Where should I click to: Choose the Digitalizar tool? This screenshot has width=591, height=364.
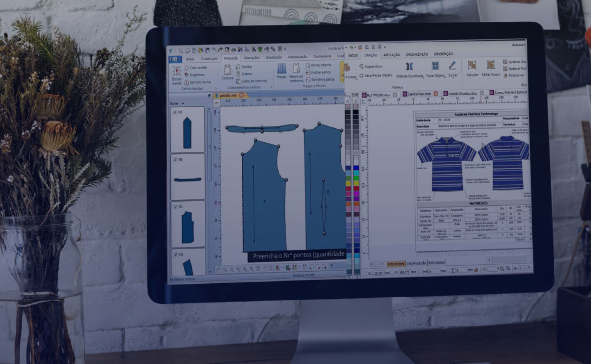pos(195,75)
